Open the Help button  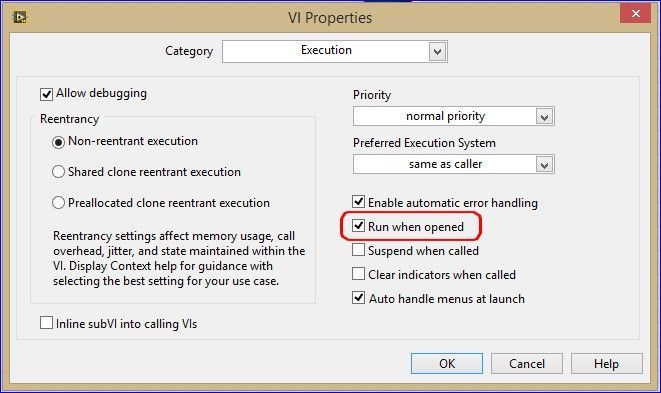607,363
